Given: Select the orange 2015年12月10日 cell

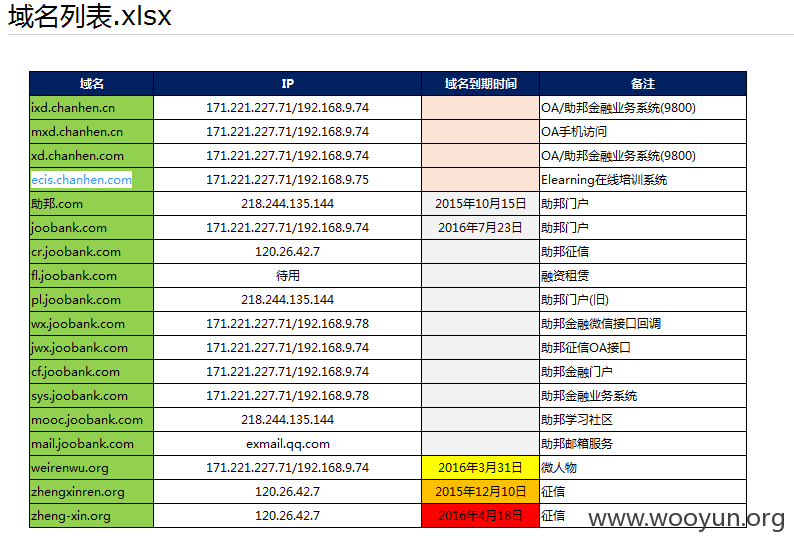Looking at the screenshot, I should click(x=481, y=491).
